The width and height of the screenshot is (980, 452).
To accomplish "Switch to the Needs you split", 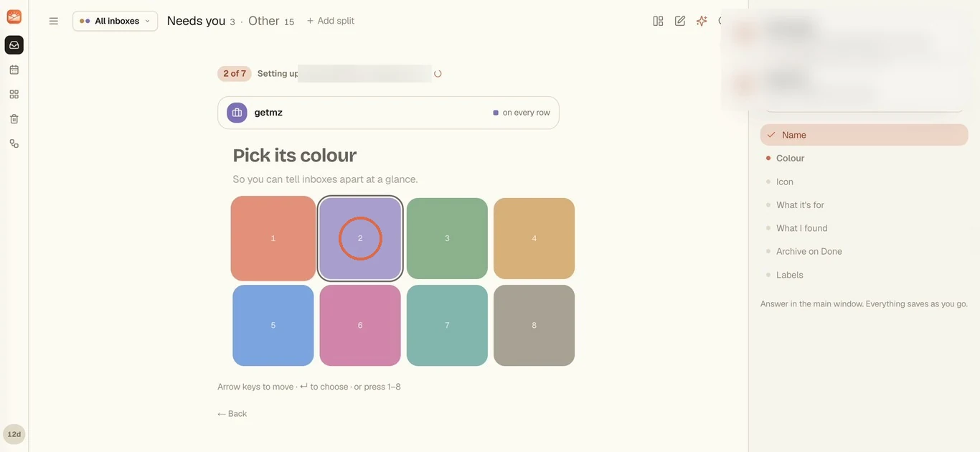I will [201, 21].
